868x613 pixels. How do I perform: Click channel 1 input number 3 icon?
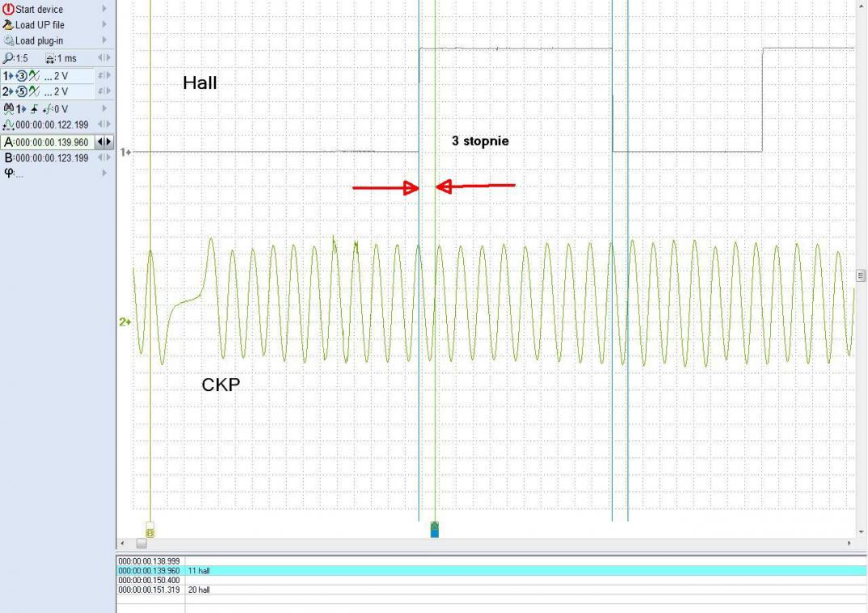(22, 76)
